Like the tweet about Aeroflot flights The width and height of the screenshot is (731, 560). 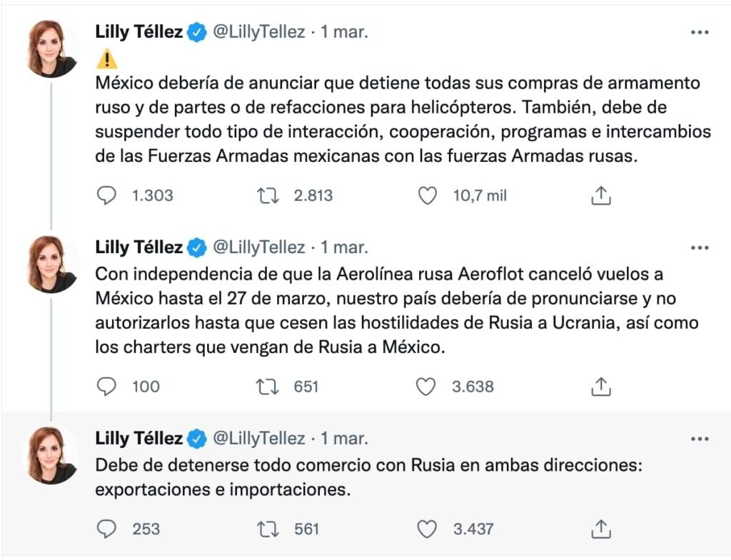[428, 386]
